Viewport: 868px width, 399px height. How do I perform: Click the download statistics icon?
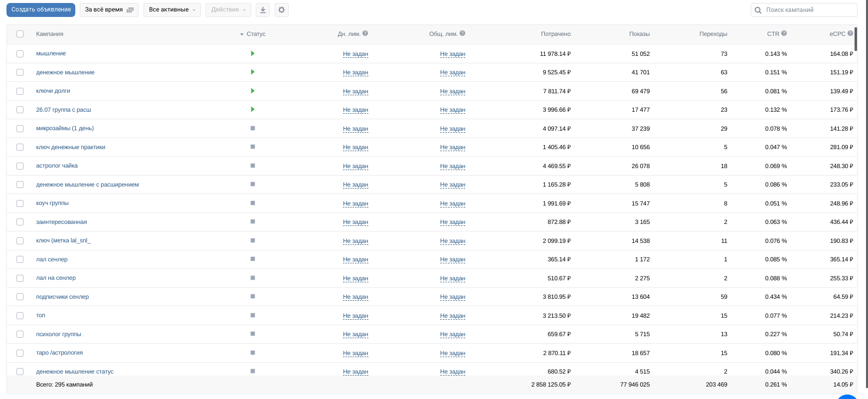click(263, 10)
